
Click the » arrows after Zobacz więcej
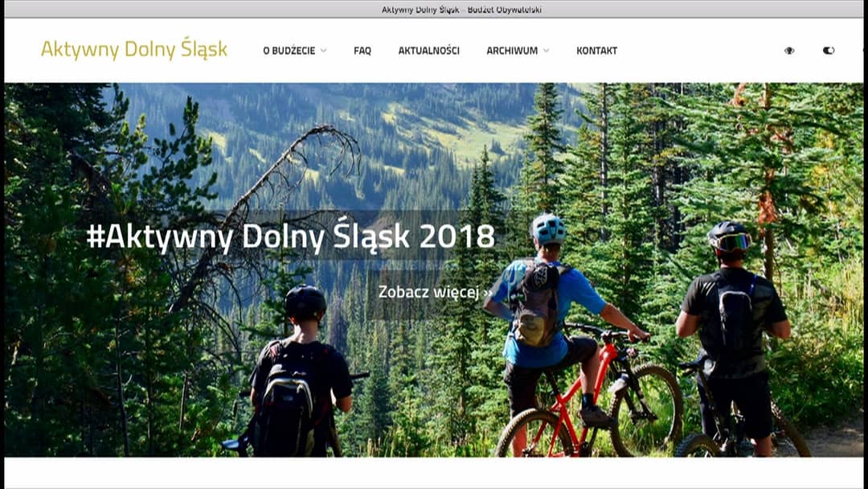488,293
